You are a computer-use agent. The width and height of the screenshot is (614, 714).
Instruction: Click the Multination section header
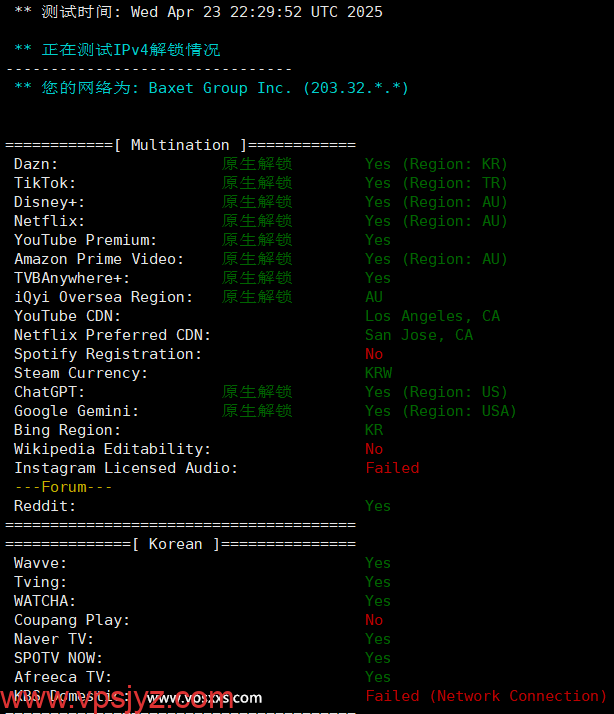pyautogui.click(x=180, y=145)
